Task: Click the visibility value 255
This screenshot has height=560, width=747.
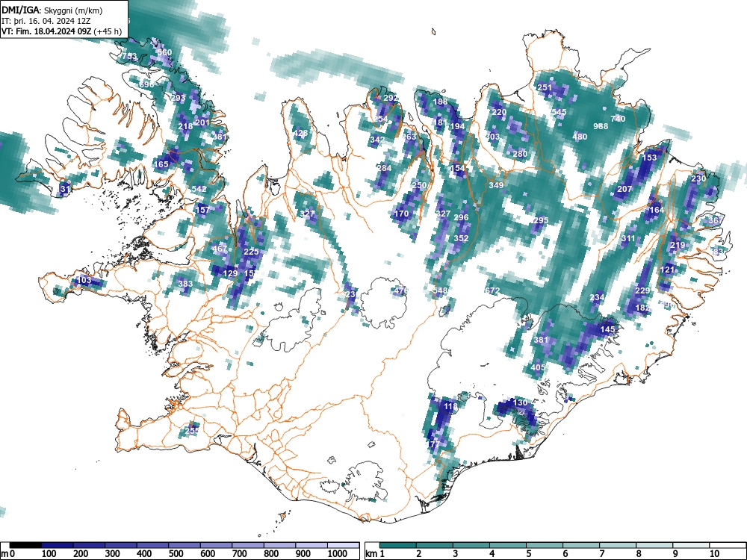Action: [x=191, y=431]
